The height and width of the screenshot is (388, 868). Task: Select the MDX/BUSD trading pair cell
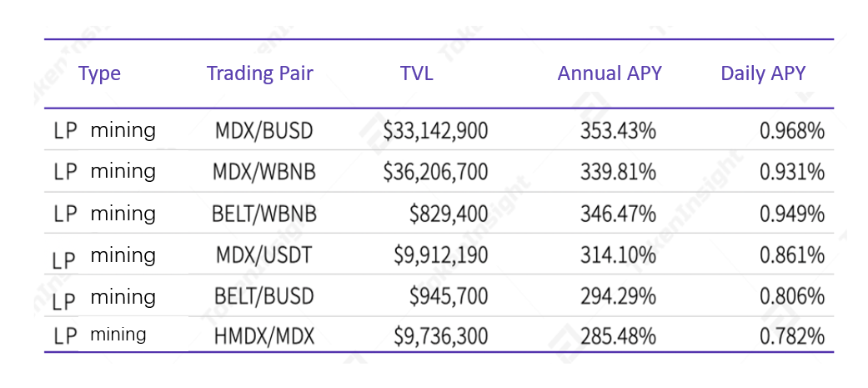click(264, 131)
